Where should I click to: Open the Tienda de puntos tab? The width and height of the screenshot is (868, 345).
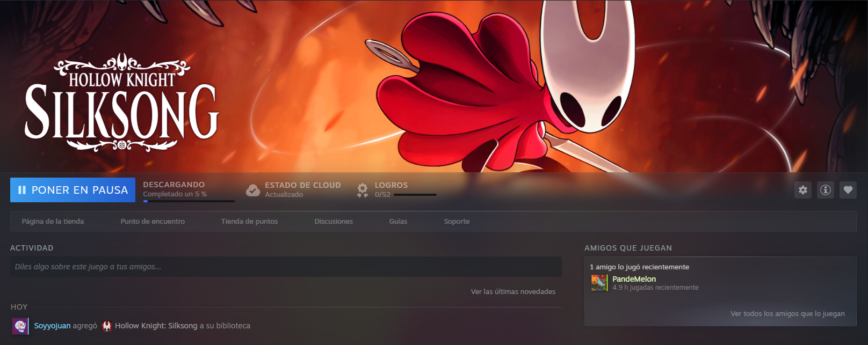249,222
